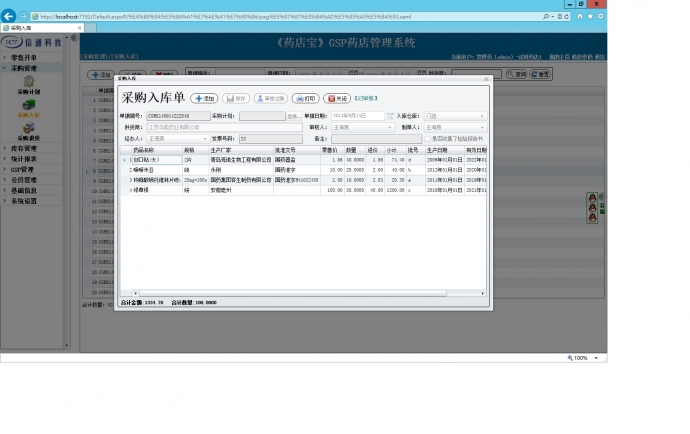Click the 药品名称 column header
This screenshot has width=690, height=434.
157,150
